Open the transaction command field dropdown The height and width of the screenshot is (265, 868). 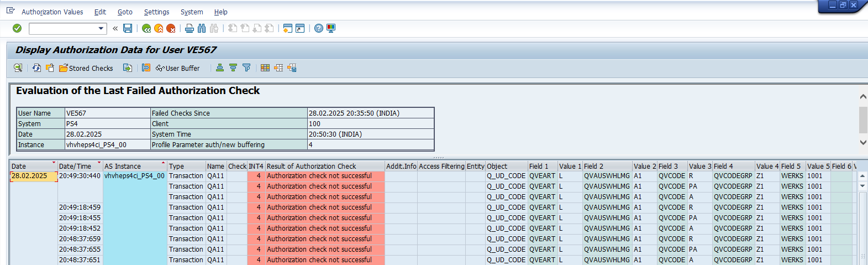tap(101, 28)
